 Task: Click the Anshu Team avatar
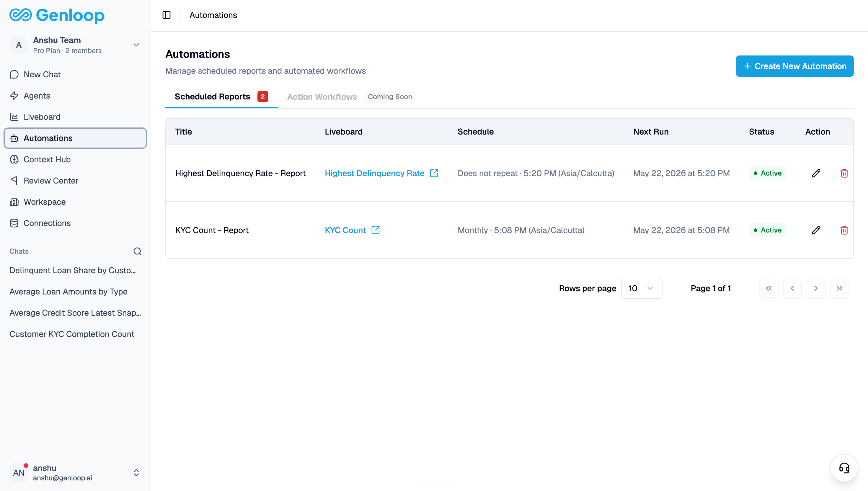pyautogui.click(x=19, y=45)
